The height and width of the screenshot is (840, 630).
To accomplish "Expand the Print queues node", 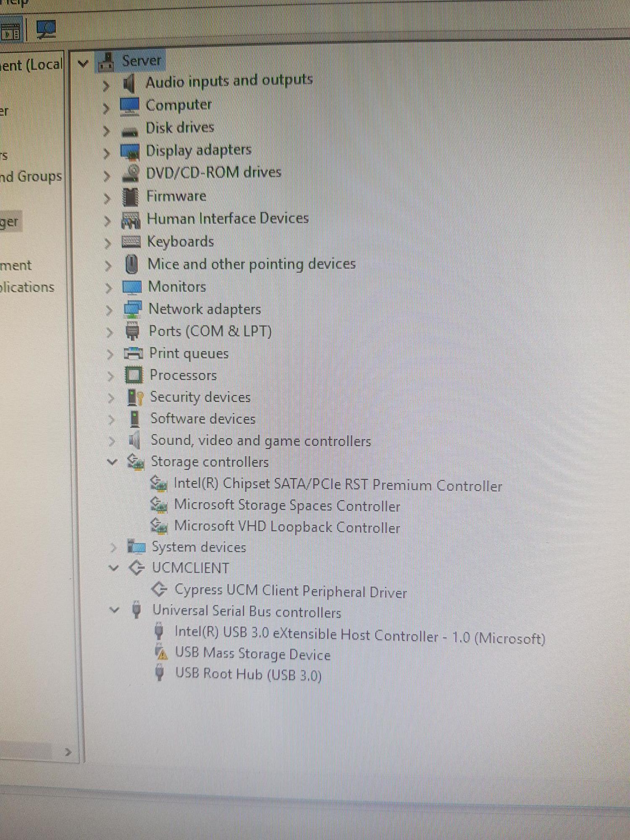I will coord(110,354).
